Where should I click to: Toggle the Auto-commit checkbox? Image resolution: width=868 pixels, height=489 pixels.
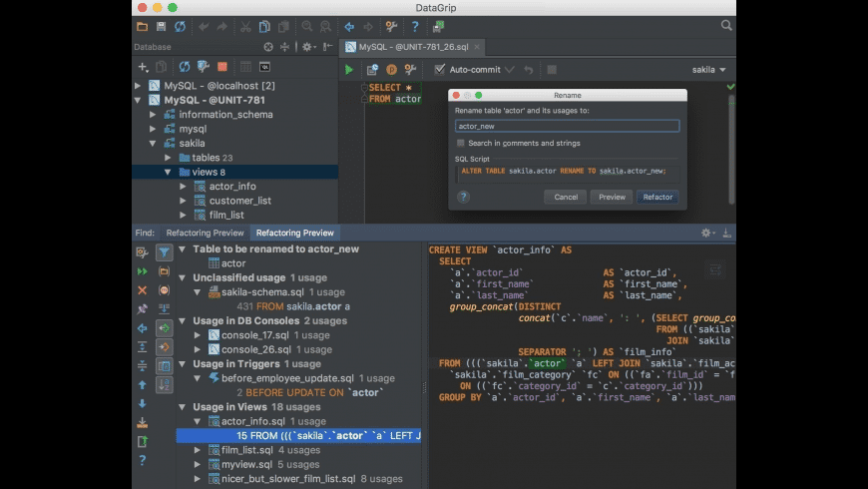click(x=439, y=70)
